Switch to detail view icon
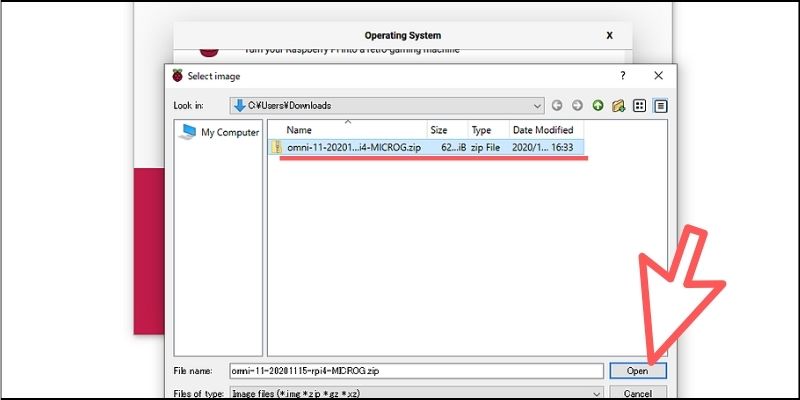800x400 pixels. (661, 106)
